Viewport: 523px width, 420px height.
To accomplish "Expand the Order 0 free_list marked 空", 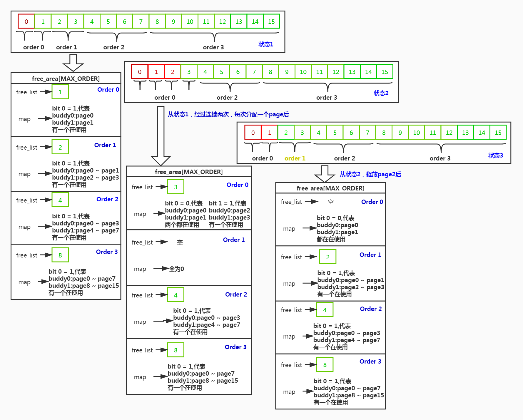I will tap(330, 202).
